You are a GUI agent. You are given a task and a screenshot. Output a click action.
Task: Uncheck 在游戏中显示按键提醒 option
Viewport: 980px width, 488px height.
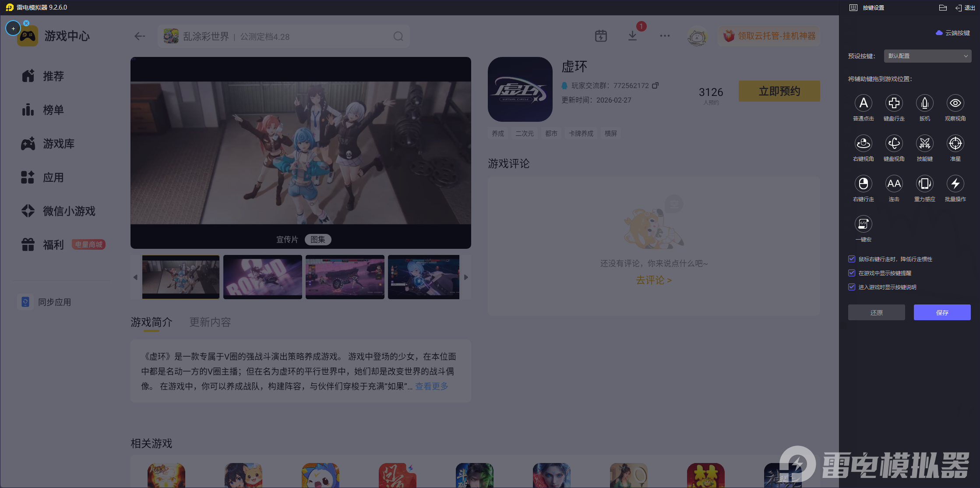pyautogui.click(x=852, y=273)
